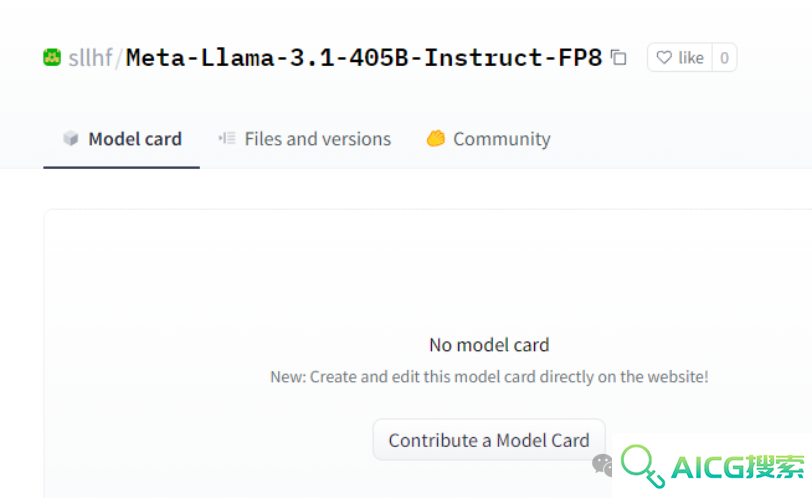Screen dimensions: 812x498
Task: Click the Files and versions list icon
Action: [227, 138]
